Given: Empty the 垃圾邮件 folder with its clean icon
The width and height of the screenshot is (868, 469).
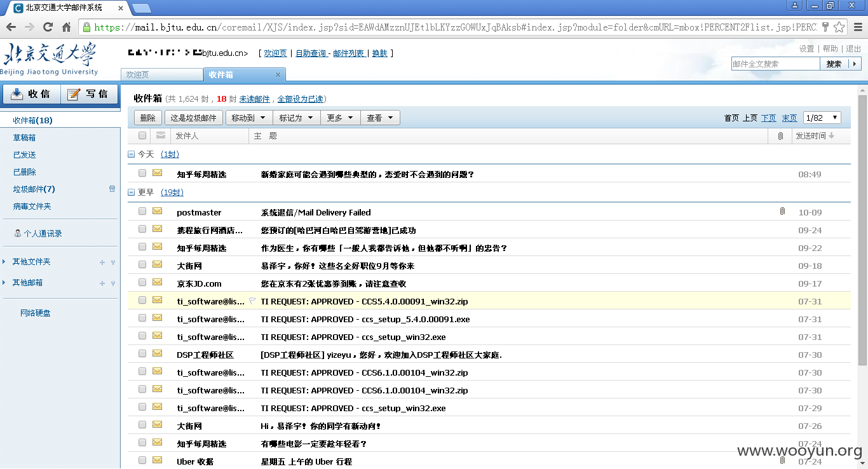Looking at the screenshot, I should pyautogui.click(x=112, y=189).
